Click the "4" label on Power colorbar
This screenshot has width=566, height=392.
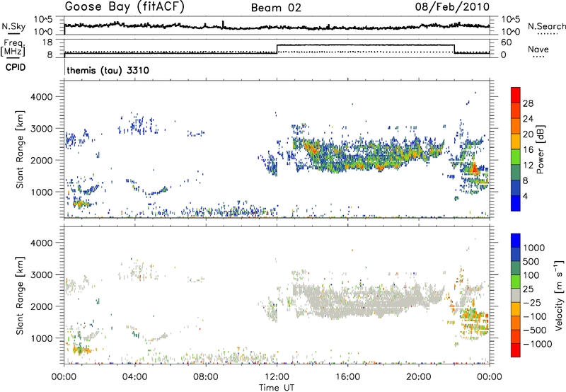click(525, 197)
